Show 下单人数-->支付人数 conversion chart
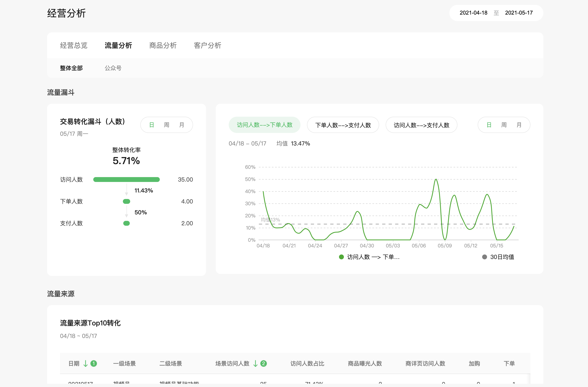Viewport: 588px width, 387px height. click(343, 125)
